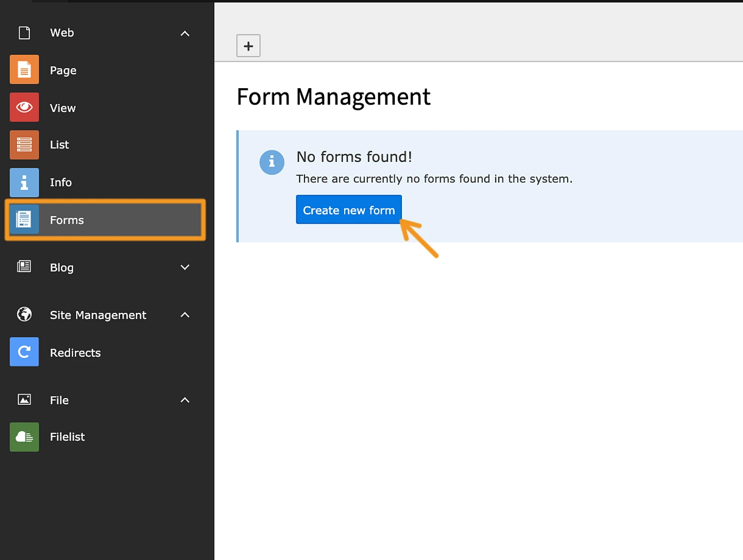
Task: Open the Page module
Action: coord(24,69)
